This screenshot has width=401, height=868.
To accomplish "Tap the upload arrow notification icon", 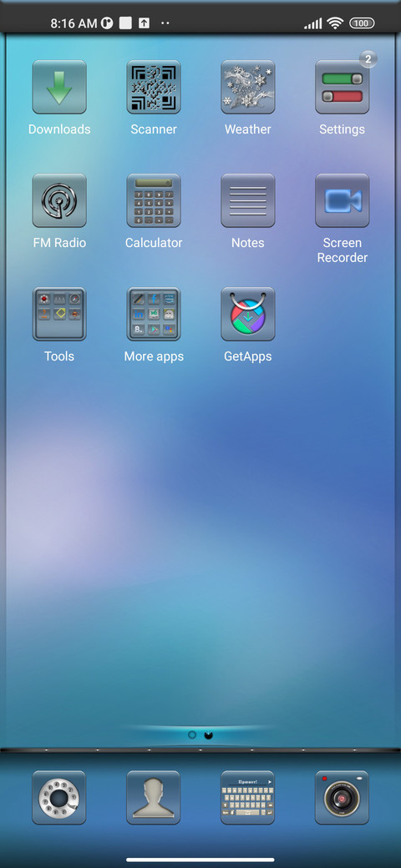I will click(144, 23).
